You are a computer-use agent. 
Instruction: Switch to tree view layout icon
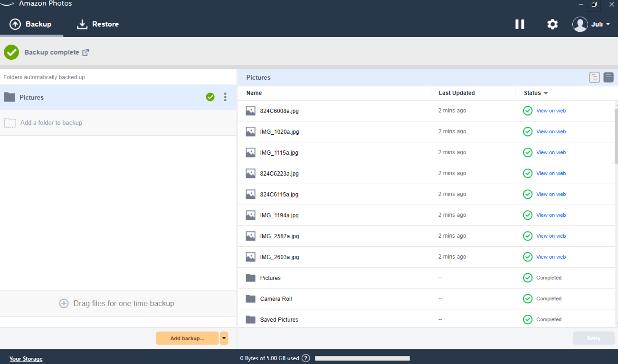[594, 77]
